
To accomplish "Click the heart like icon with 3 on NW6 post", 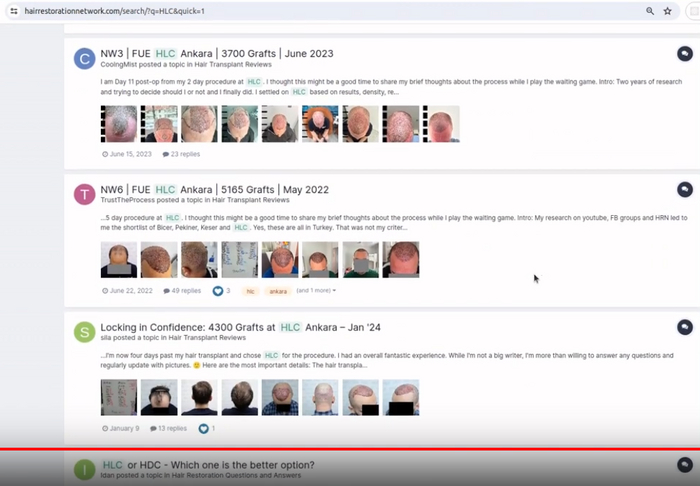I will (218, 291).
